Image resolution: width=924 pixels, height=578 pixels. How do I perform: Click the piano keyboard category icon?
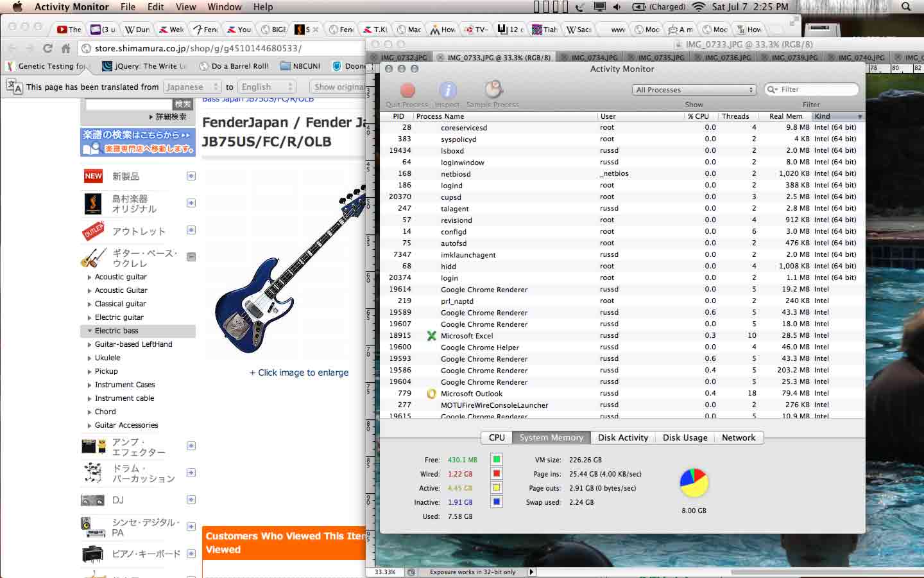click(x=93, y=554)
